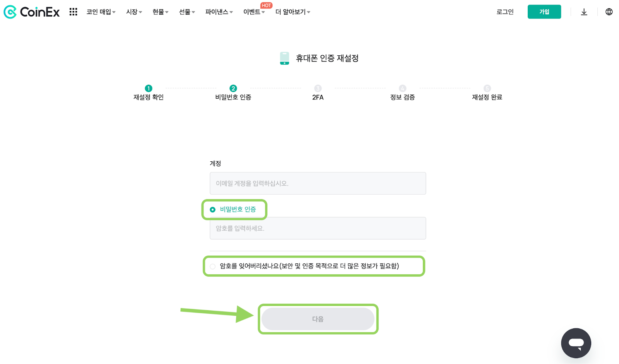The height and width of the screenshot is (364, 619).
Task: Select the 암호를 잊어버리셨나요 radio option
Action: (213, 266)
